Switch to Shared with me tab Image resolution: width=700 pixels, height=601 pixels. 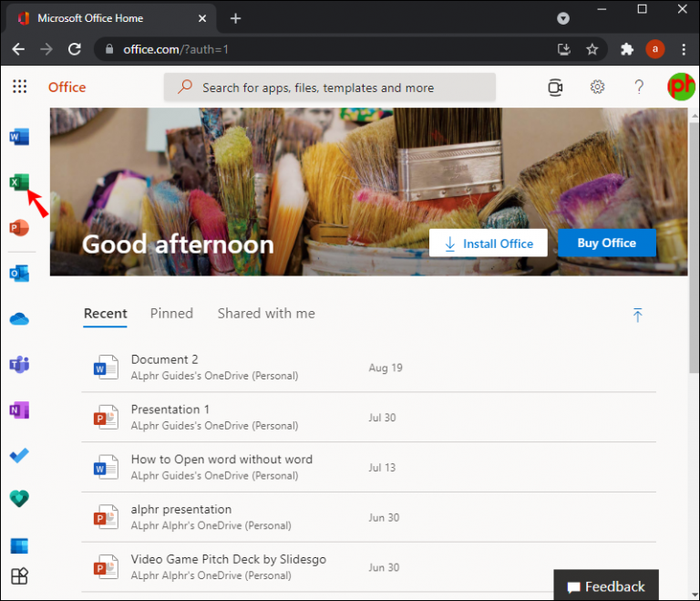click(x=266, y=313)
